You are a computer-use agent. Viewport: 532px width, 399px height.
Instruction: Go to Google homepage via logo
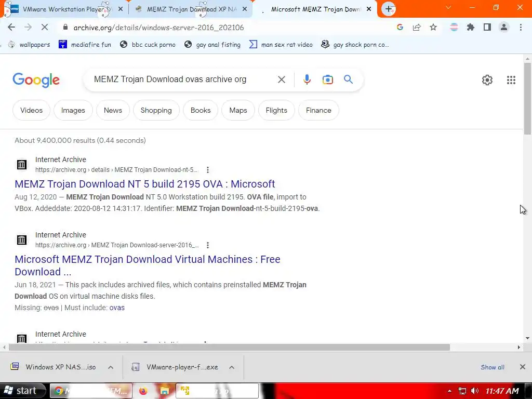point(36,80)
